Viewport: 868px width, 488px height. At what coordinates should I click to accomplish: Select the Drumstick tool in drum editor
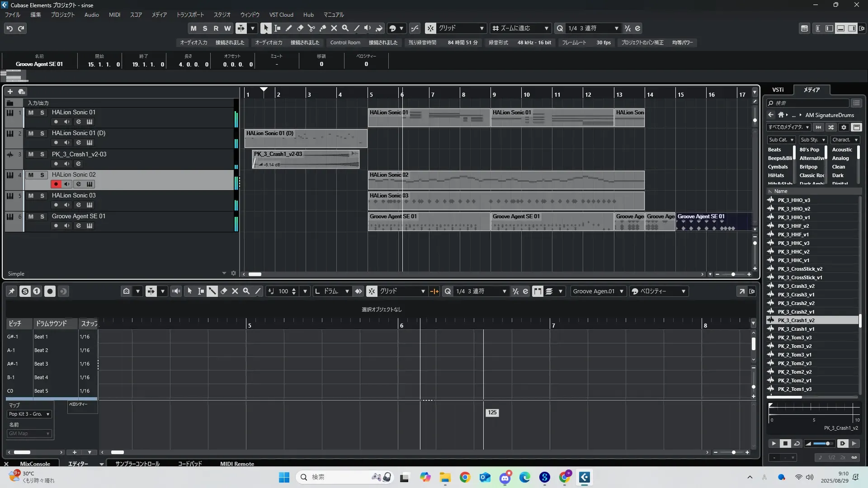point(212,291)
